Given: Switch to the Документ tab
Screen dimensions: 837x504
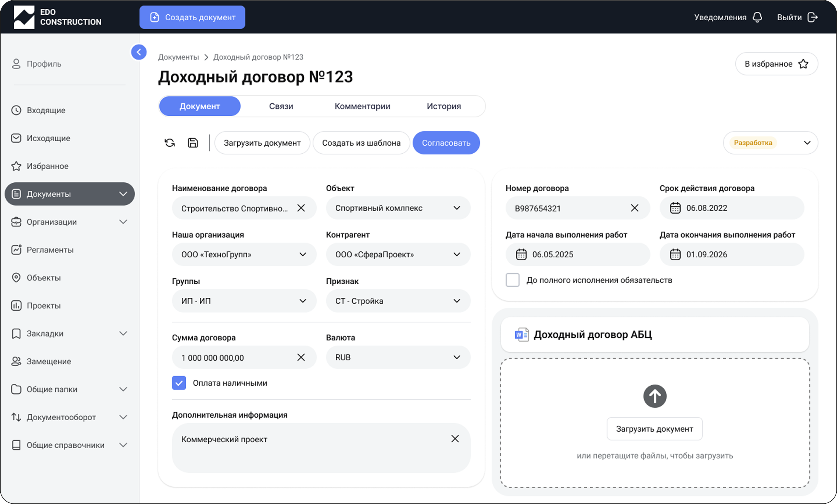Looking at the screenshot, I should click(200, 106).
